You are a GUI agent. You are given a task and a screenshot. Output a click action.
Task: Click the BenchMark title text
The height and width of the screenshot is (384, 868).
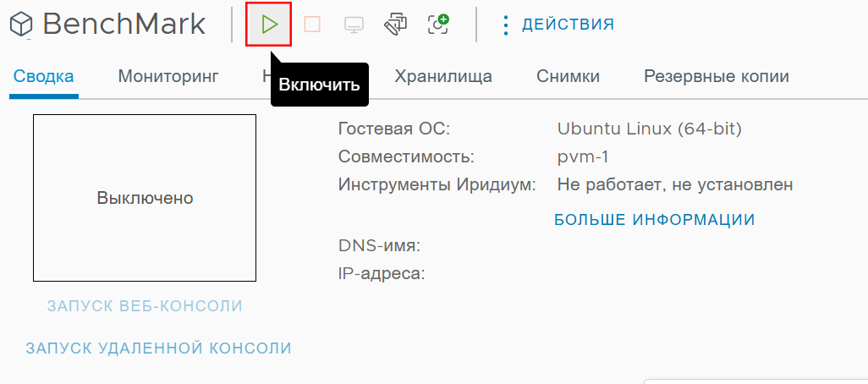124,25
